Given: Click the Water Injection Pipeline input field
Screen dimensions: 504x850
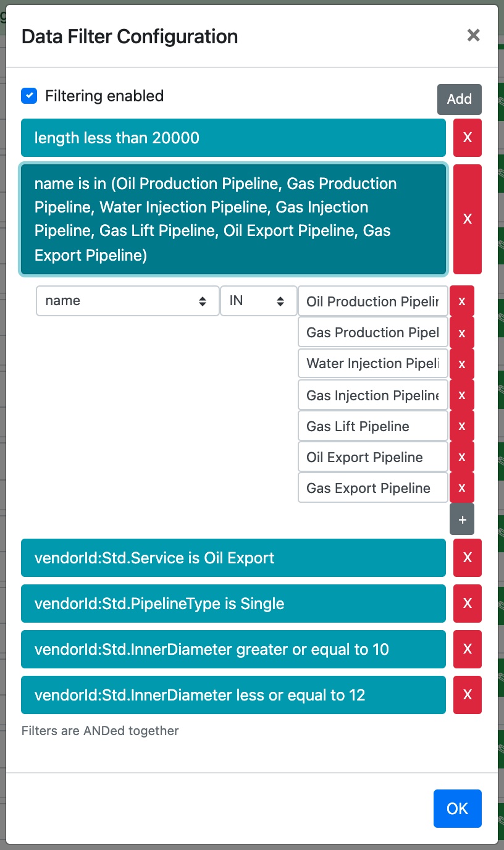Looking at the screenshot, I should [372, 363].
